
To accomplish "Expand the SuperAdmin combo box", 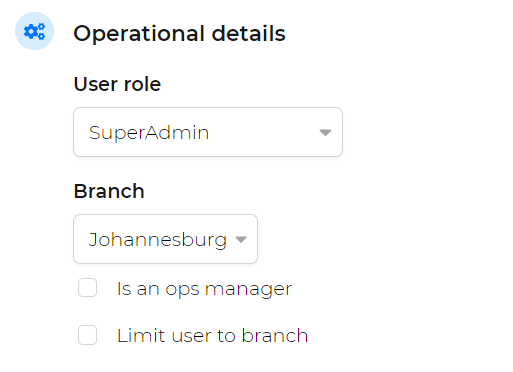I will [x=208, y=132].
